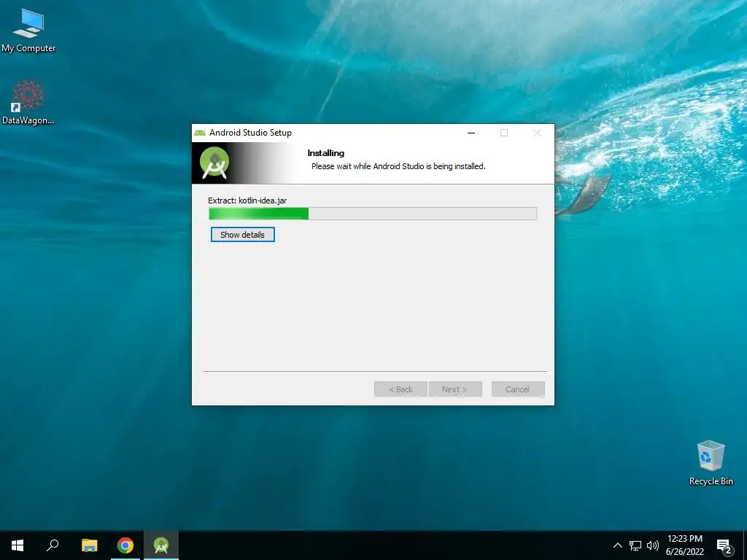Image resolution: width=747 pixels, height=560 pixels.
Task: Select the DataWagon desktop shortcut
Action: [28, 102]
